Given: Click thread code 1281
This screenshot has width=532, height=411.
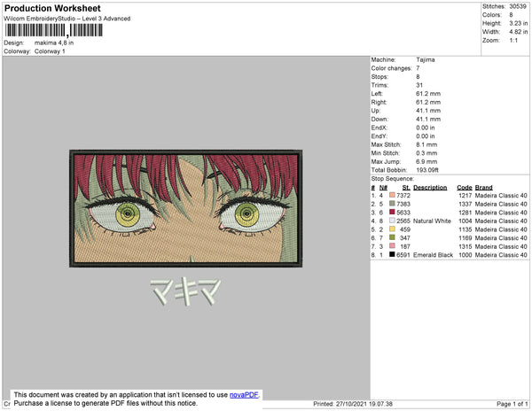Looking at the screenshot, I should pyautogui.click(x=465, y=213).
